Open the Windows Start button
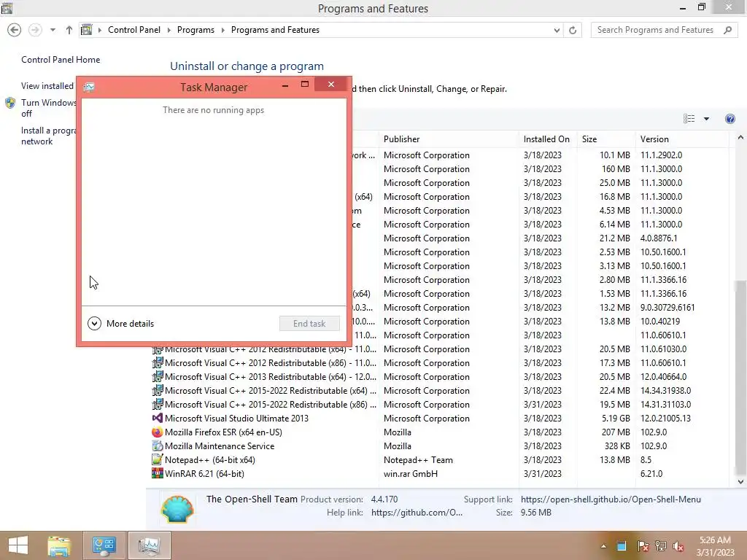 [18, 545]
